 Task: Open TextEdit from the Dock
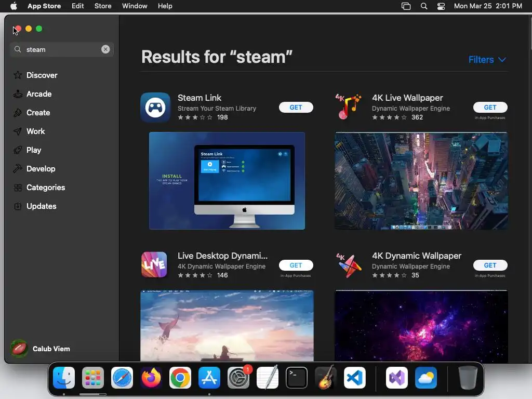pos(268,377)
